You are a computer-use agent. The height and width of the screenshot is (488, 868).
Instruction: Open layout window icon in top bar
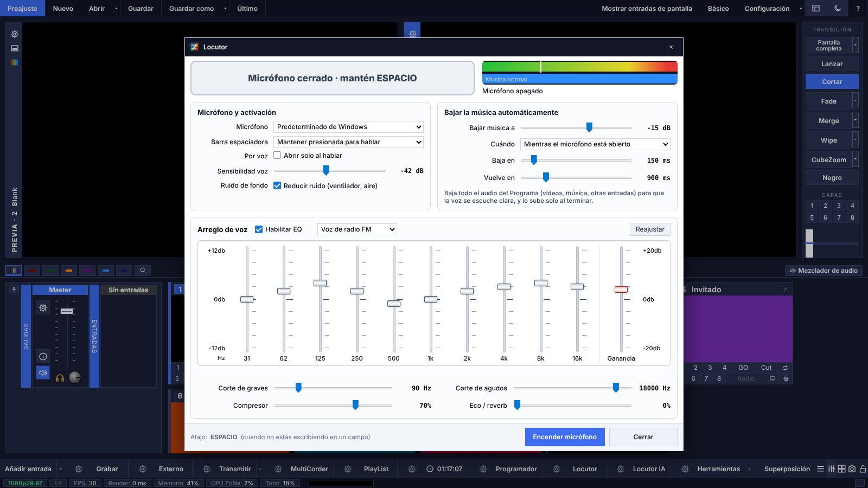[x=816, y=8]
